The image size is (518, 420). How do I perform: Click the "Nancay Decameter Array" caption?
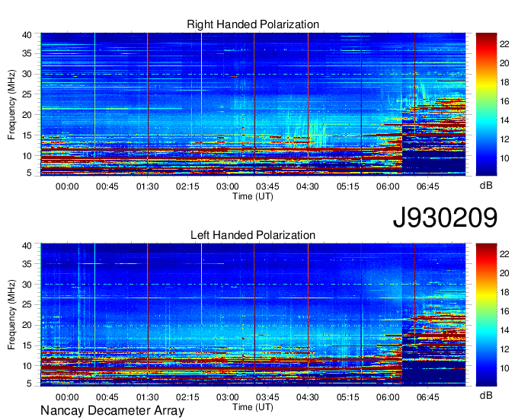112,411
